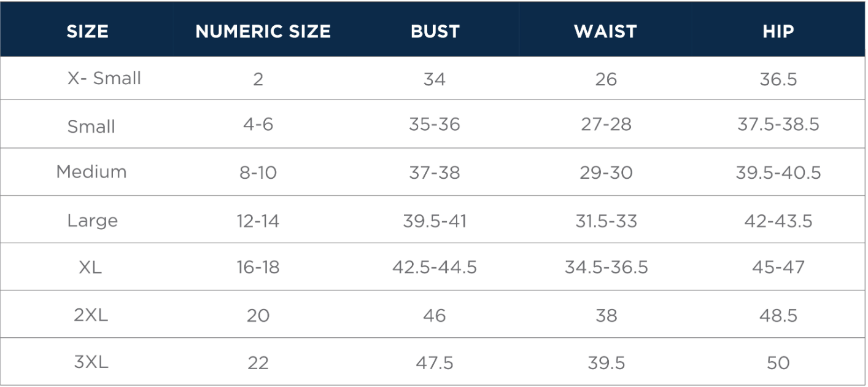This screenshot has height=387, width=868.
Task: Click the WAIST column header
Action: pos(606,32)
